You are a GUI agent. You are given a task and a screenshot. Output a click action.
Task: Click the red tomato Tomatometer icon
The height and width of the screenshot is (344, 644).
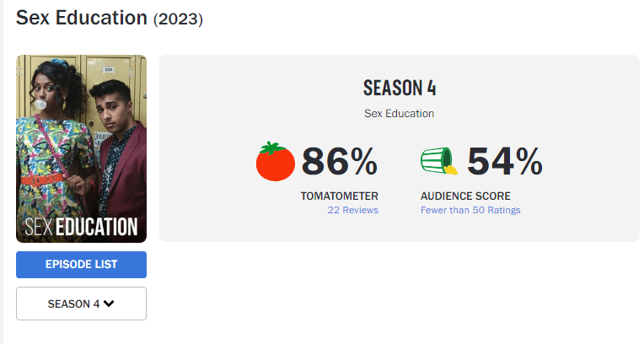[276, 161]
